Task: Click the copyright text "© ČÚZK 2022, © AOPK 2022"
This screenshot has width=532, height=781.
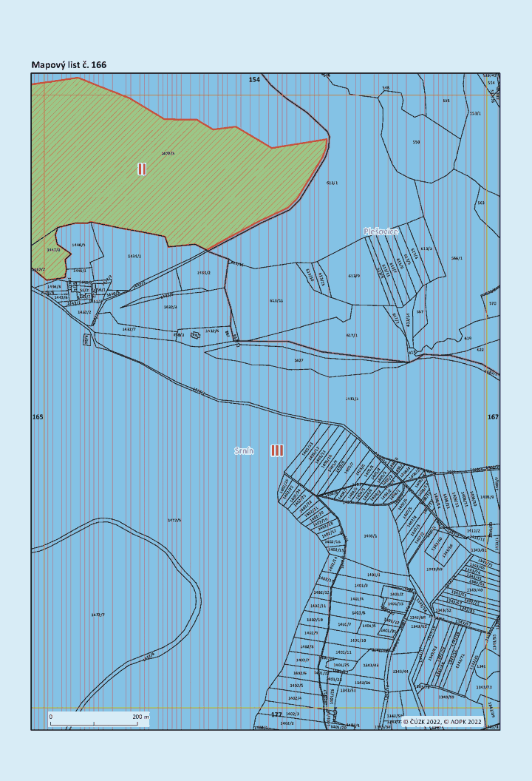Action: (442, 721)
